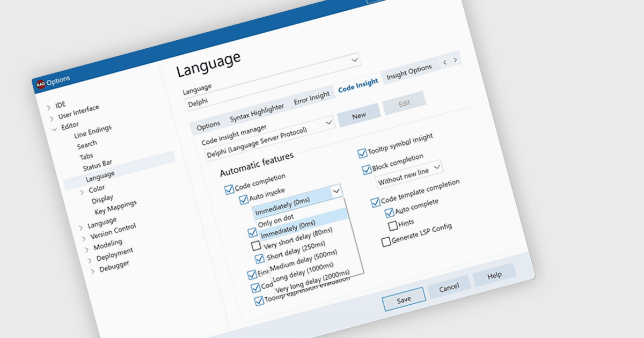
Task: Select Display under Editor
Action: [x=103, y=200]
